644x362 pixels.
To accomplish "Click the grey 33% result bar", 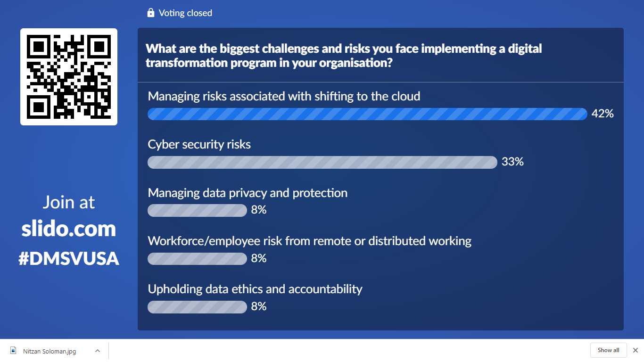I will [322, 162].
